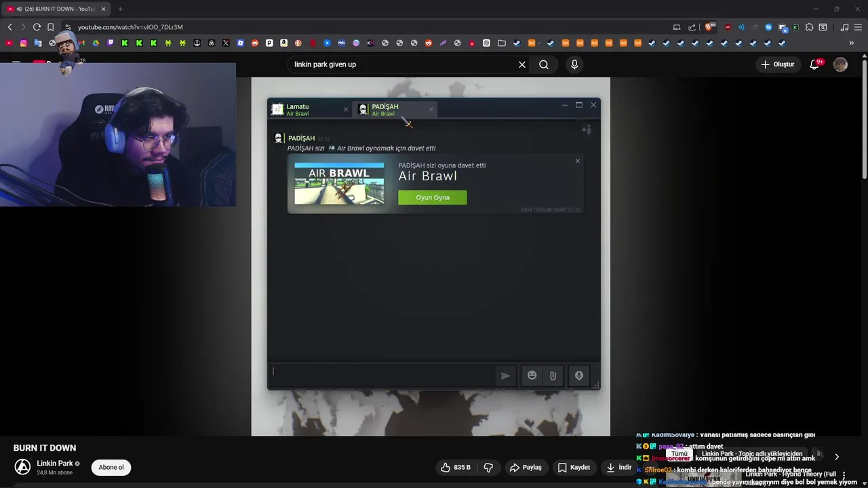Use YouTube voice search microphone
868x488 pixels.
point(574,64)
